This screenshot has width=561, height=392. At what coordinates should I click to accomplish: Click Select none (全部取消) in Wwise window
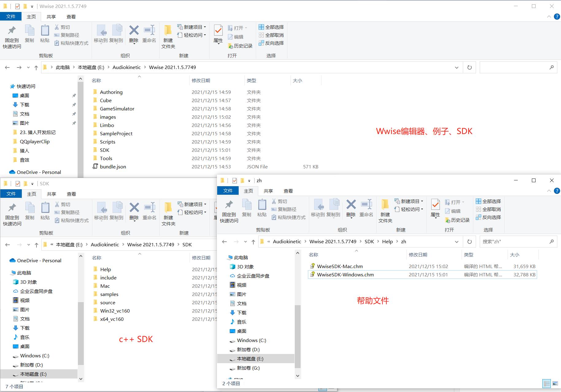271,35
